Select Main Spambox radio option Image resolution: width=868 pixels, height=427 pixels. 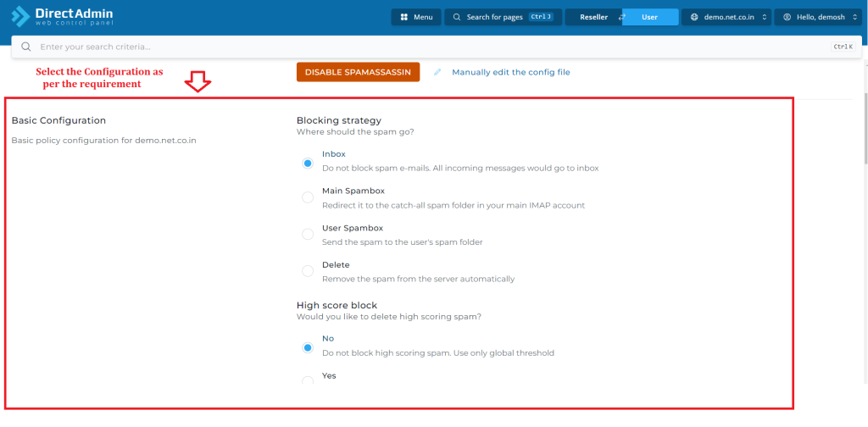click(x=307, y=197)
